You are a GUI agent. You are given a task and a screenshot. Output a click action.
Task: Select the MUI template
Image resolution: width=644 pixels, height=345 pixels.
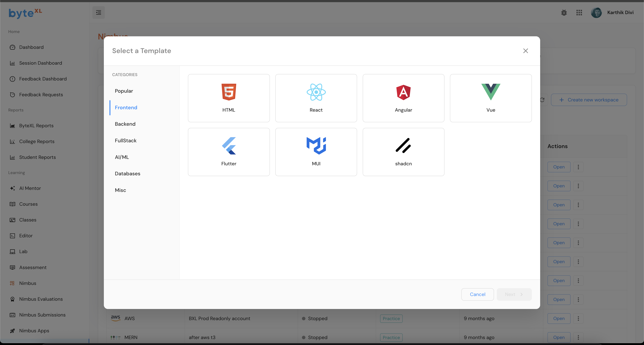pos(316,152)
